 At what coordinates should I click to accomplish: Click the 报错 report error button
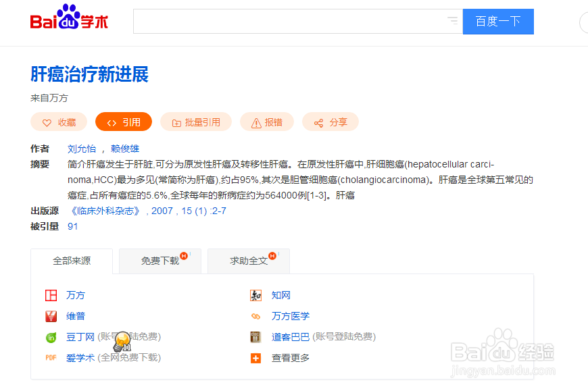click(x=266, y=122)
